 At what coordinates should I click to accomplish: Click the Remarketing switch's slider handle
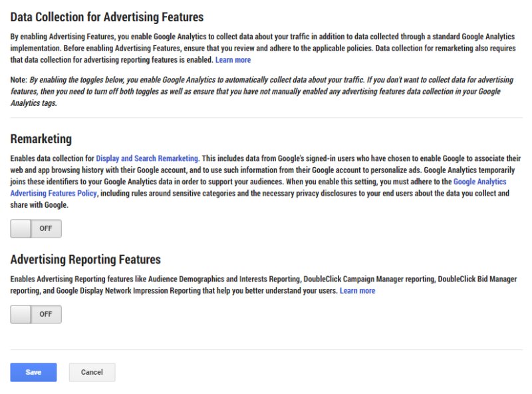pyautogui.click(x=21, y=228)
